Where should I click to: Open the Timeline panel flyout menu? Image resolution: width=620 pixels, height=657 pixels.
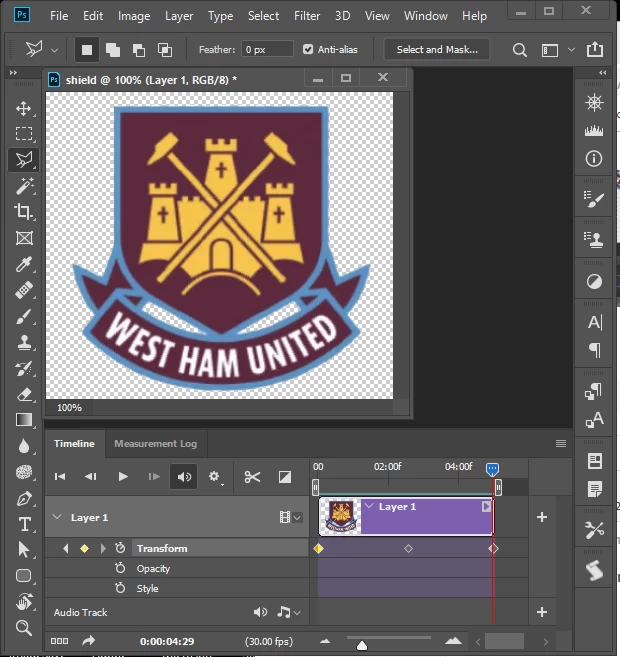click(x=561, y=443)
